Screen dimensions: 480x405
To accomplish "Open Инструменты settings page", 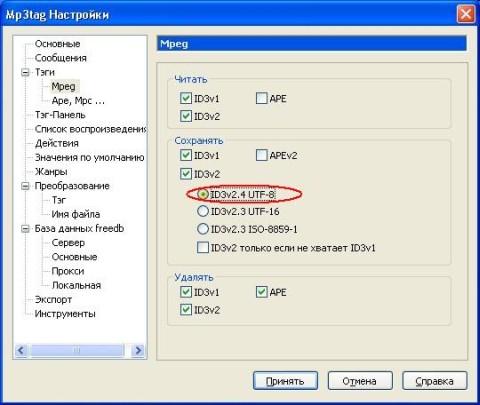I will 65,314.
